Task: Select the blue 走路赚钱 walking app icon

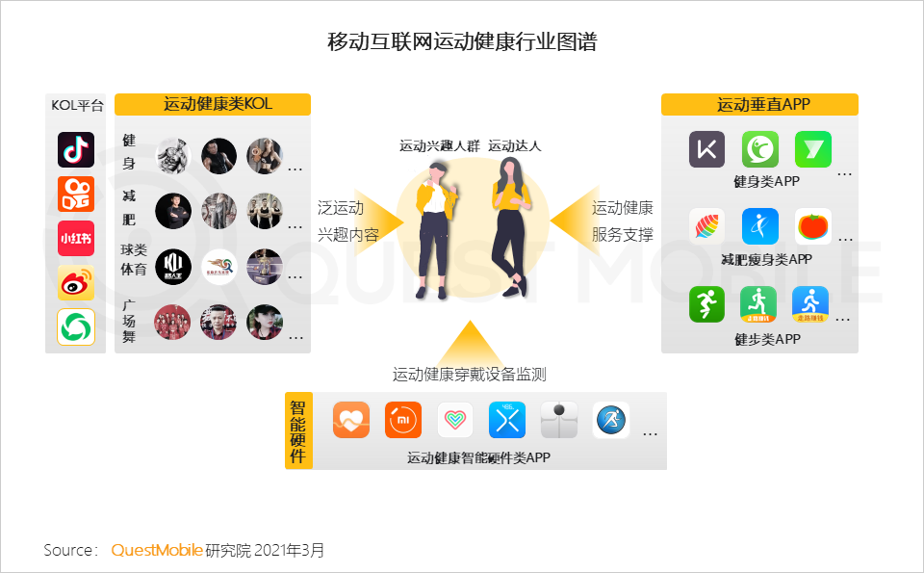Action: (x=811, y=302)
